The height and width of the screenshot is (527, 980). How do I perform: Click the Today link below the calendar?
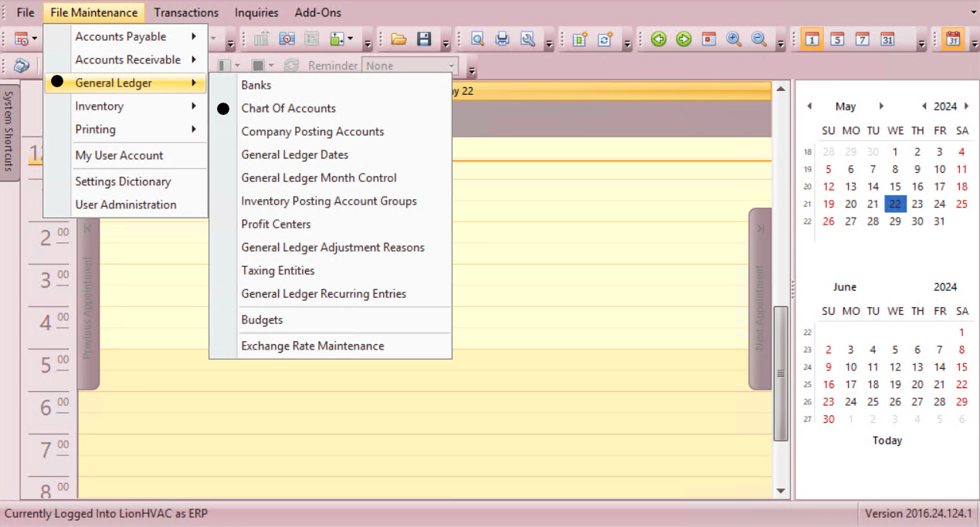point(887,441)
